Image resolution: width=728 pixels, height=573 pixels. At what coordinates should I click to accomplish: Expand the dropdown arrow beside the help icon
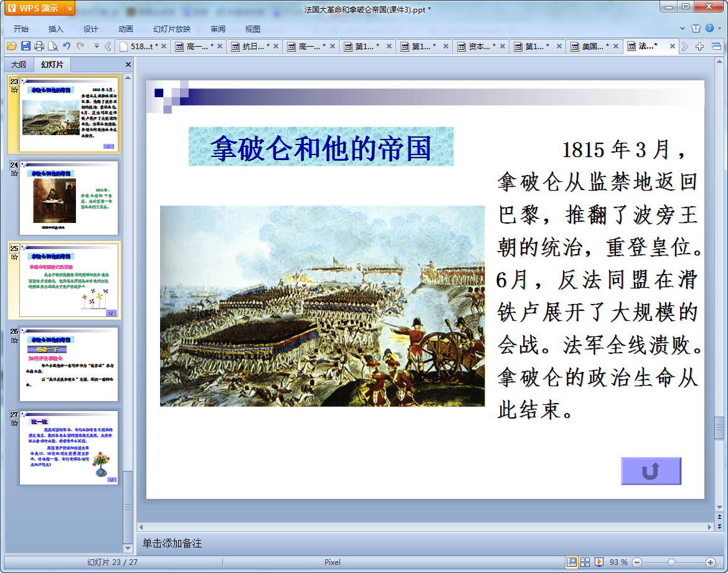pos(720,28)
